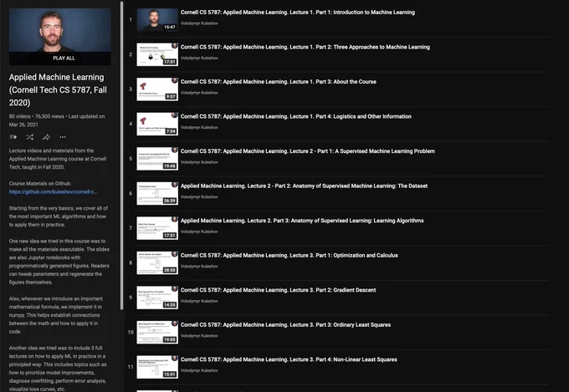The height and width of the screenshot is (392, 569).
Task: Open the Non-Linear Least Squares thumbnail
Action: (x=157, y=367)
